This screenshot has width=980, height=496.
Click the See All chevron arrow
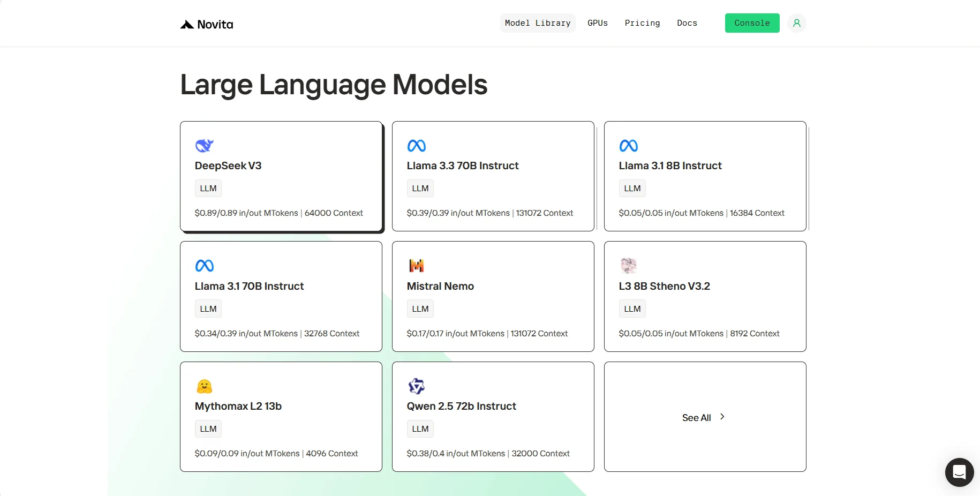[722, 417]
